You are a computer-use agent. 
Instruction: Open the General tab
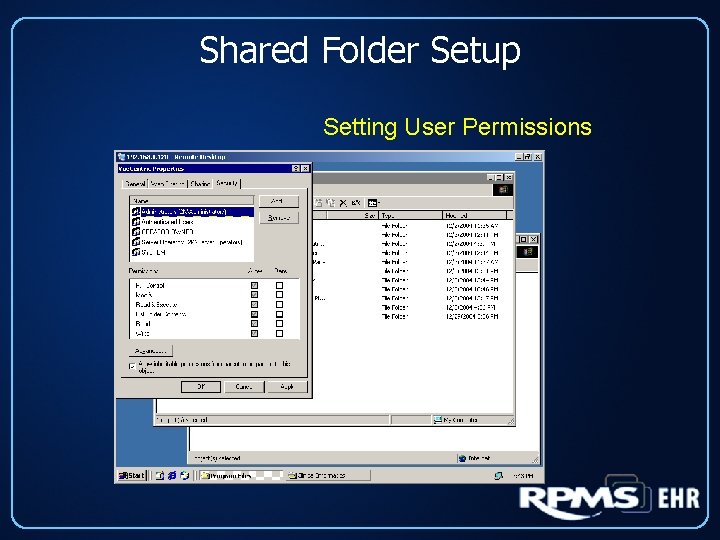click(x=135, y=184)
